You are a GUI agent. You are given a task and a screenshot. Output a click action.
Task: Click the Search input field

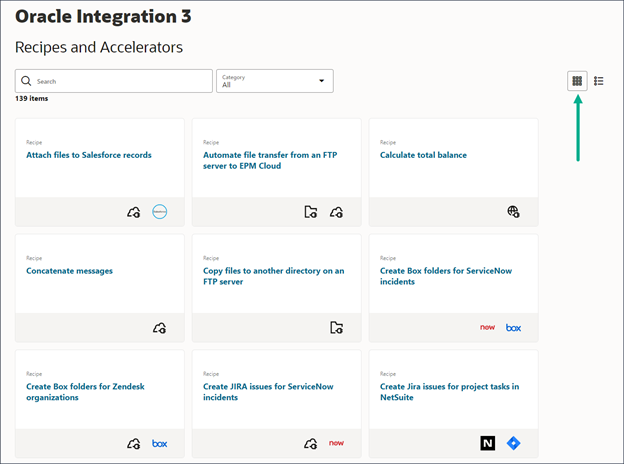(x=120, y=81)
